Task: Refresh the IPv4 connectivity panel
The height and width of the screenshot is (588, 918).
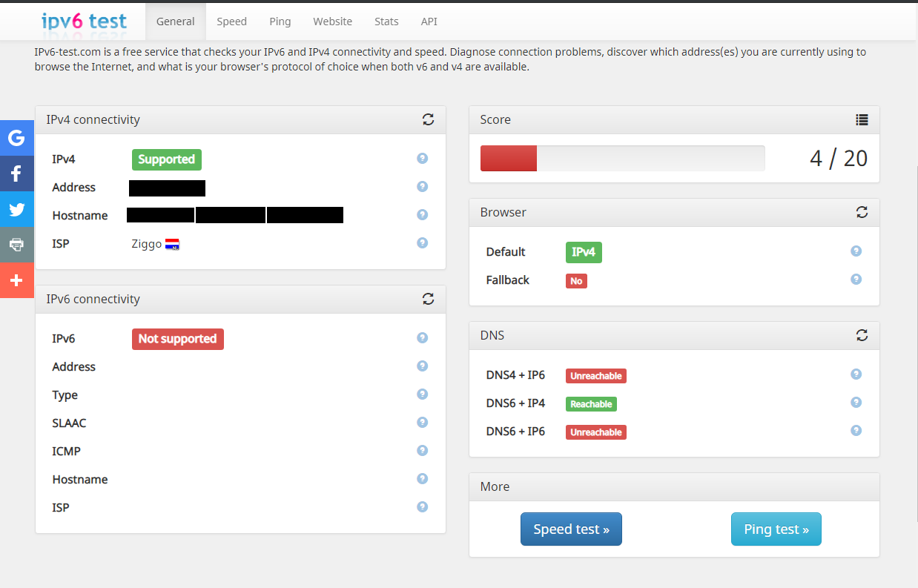Action: 428,119
